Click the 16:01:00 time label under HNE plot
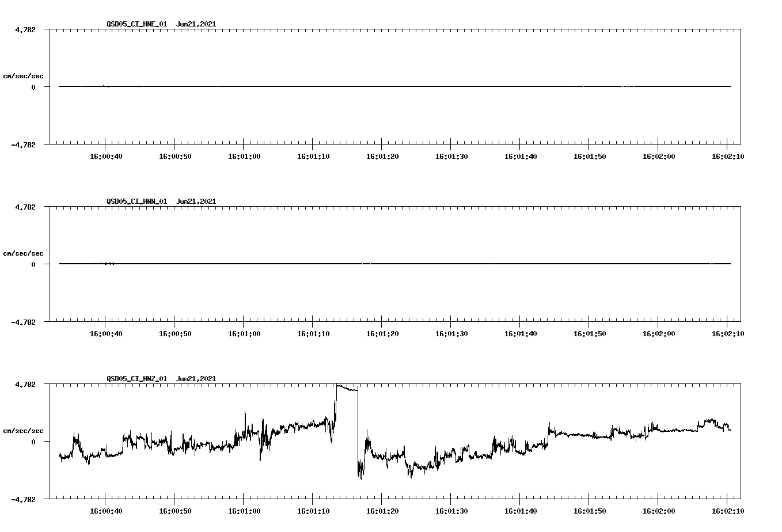 click(x=244, y=156)
